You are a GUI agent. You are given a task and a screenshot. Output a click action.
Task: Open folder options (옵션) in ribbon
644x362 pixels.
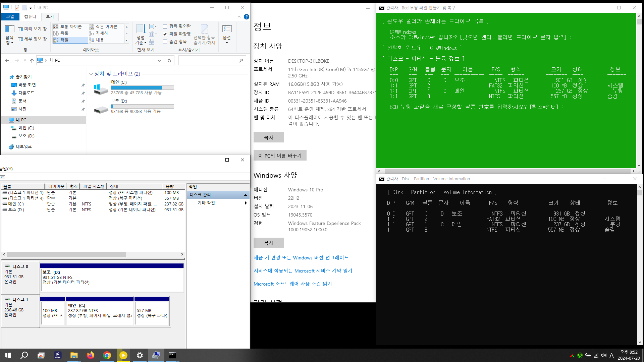coord(227,34)
